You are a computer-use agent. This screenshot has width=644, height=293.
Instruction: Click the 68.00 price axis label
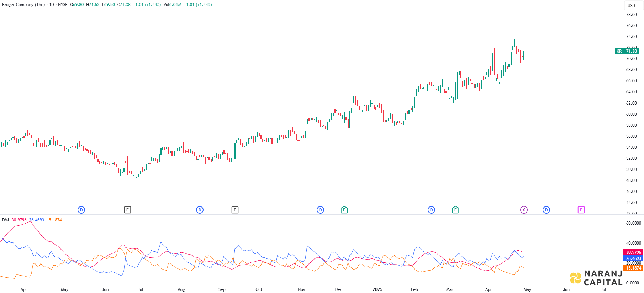click(631, 70)
